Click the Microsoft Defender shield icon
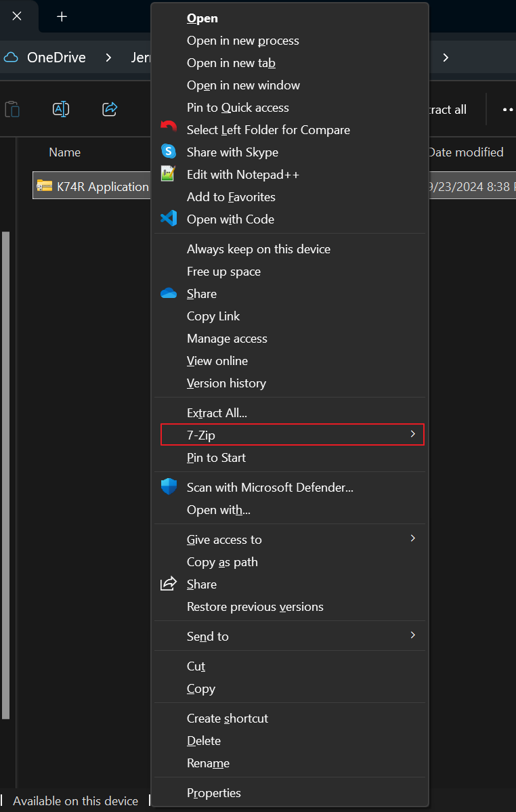 coord(168,486)
